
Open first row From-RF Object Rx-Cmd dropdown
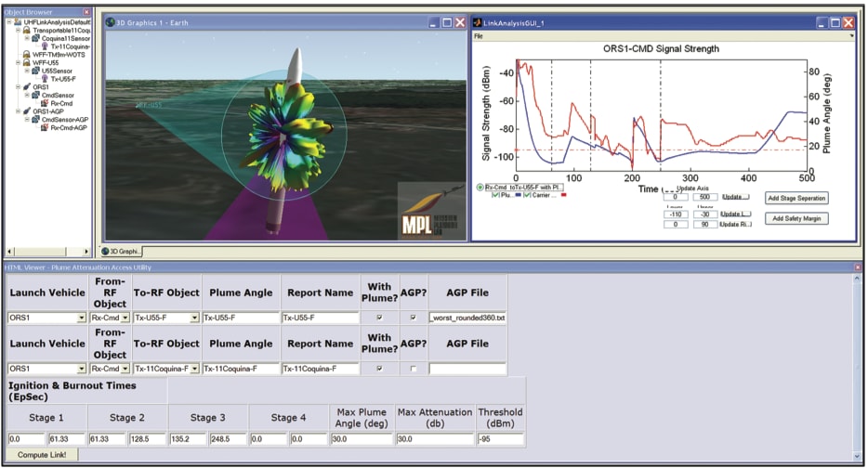125,318
